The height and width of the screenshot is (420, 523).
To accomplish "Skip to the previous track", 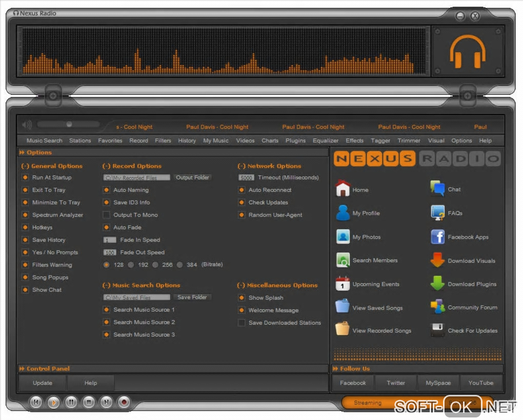I will coord(36,402).
